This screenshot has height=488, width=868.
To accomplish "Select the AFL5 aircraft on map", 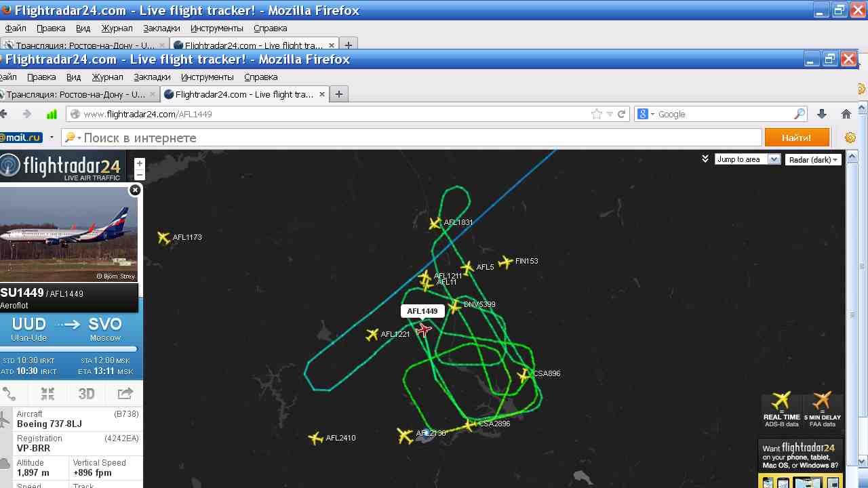I will coord(467,268).
